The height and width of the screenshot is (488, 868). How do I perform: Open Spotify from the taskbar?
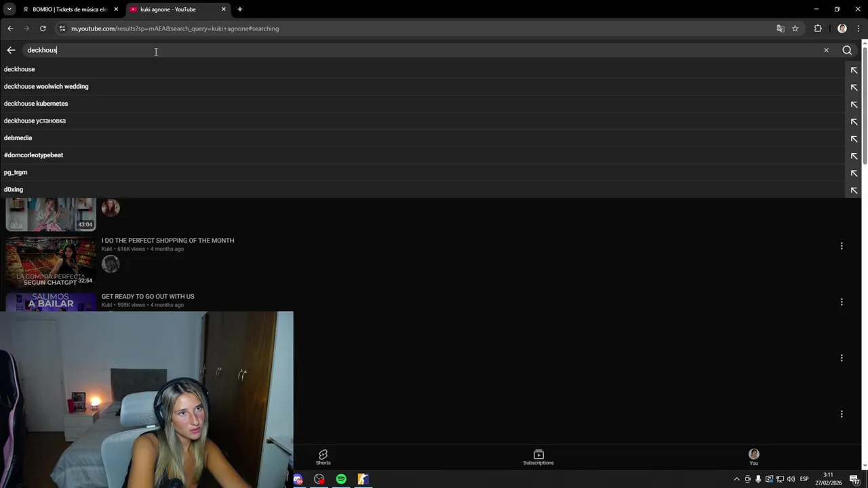click(x=341, y=479)
